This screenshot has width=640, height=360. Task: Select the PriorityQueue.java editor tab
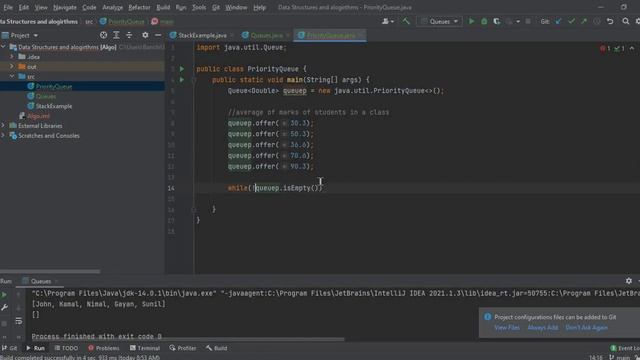click(330, 36)
